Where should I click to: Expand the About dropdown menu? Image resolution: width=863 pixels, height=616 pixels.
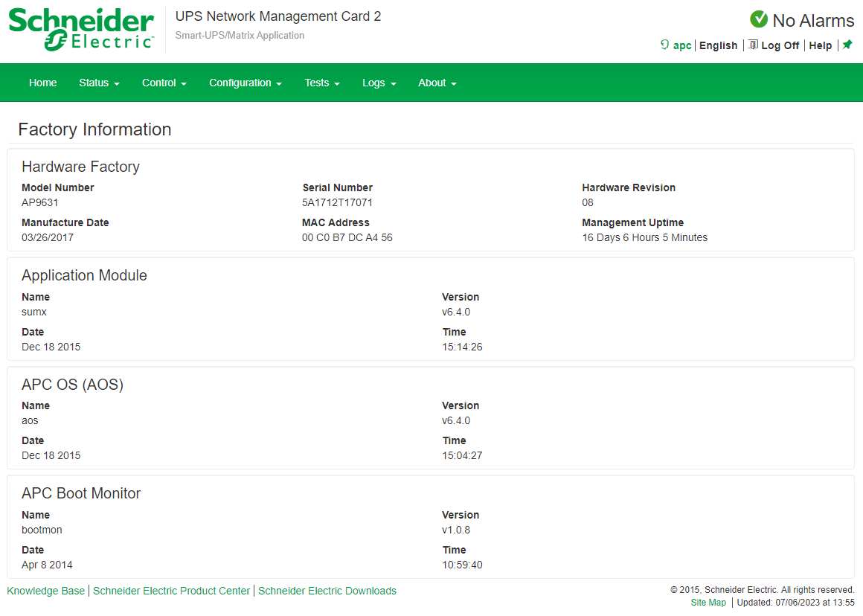pos(437,83)
